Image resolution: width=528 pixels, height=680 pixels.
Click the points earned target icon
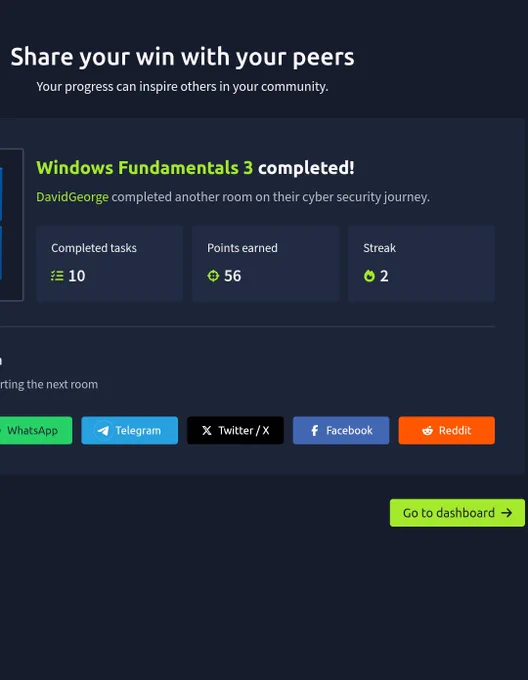(x=213, y=276)
